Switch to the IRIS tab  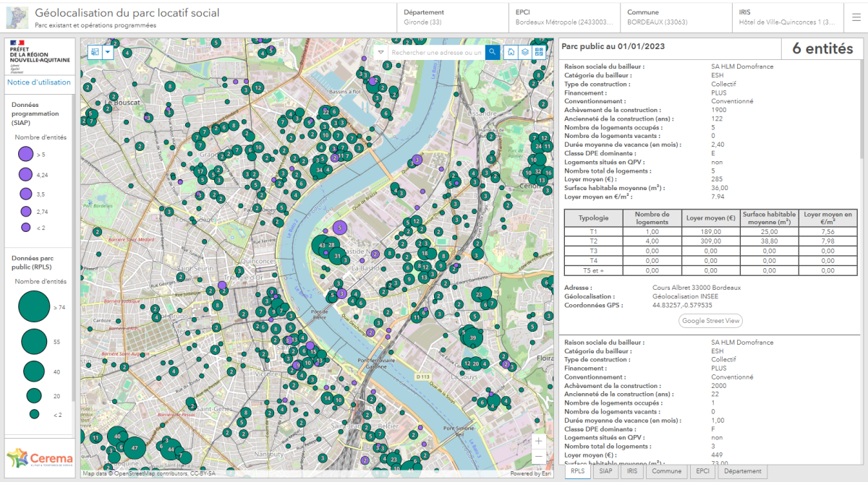click(x=631, y=471)
